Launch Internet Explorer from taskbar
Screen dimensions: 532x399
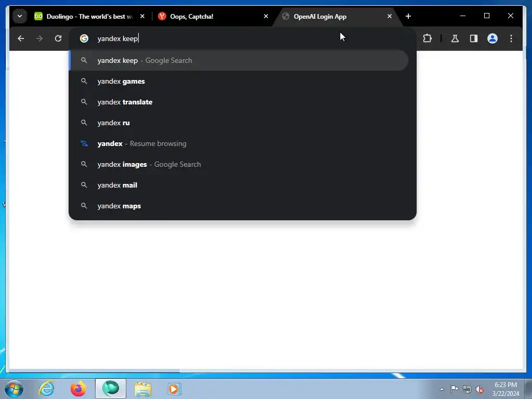(x=46, y=389)
